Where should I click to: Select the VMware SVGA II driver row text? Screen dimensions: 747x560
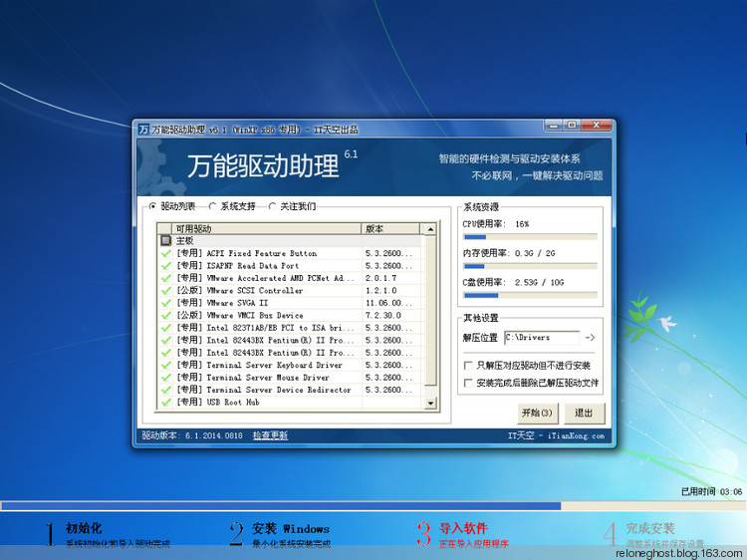coord(222,303)
